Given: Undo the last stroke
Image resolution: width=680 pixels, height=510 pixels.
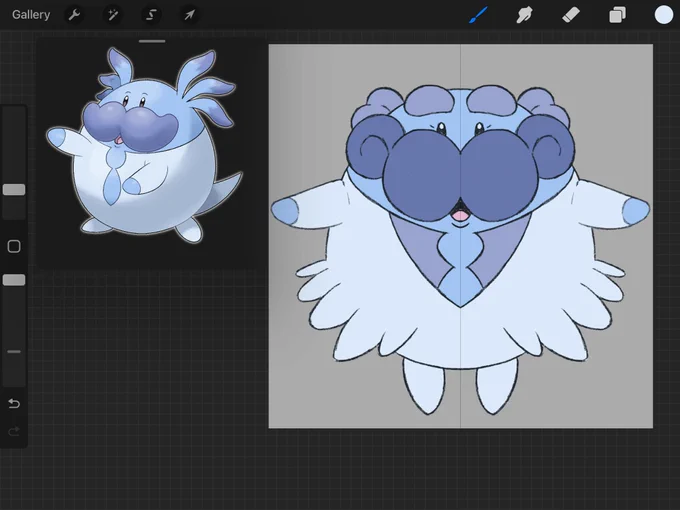Looking at the screenshot, I should point(14,403).
